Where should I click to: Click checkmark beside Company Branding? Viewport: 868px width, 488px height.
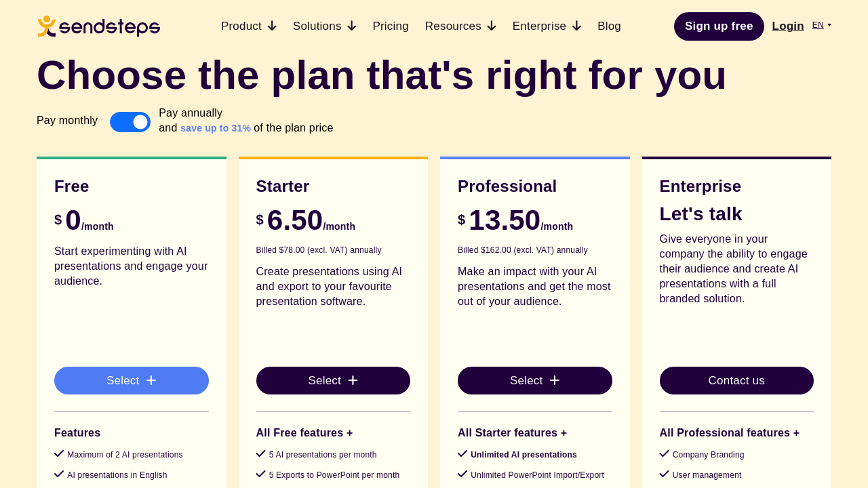point(665,454)
